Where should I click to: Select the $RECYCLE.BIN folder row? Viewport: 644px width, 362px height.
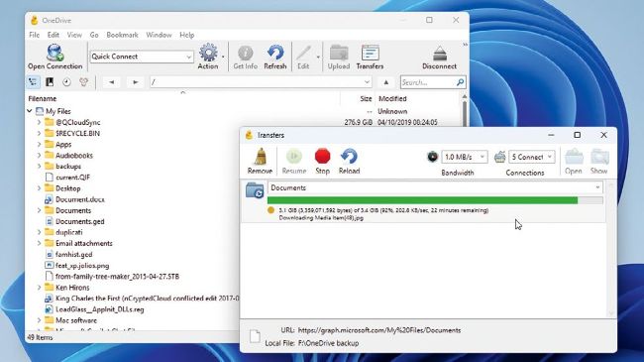pos(77,133)
